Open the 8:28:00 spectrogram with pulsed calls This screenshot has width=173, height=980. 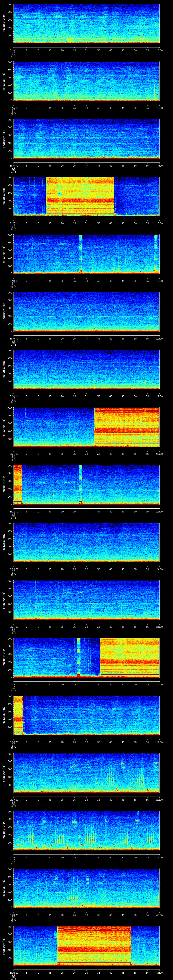pyautogui.click(x=86, y=830)
